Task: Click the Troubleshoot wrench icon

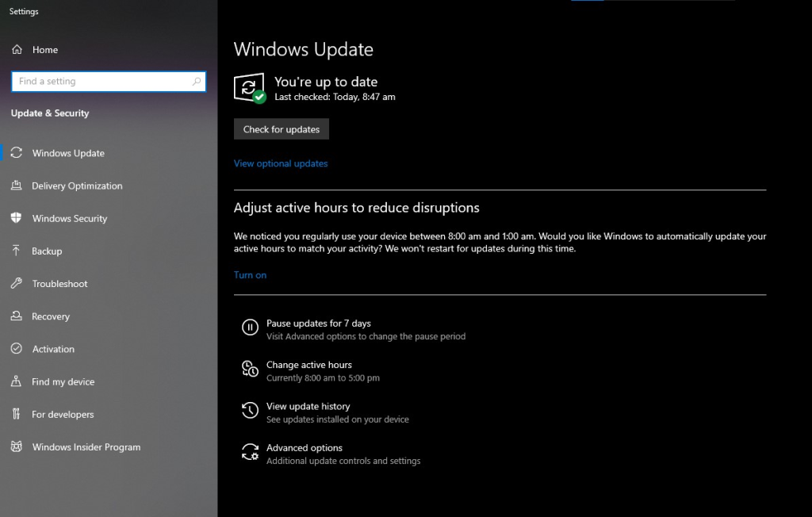Action: coord(17,283)
